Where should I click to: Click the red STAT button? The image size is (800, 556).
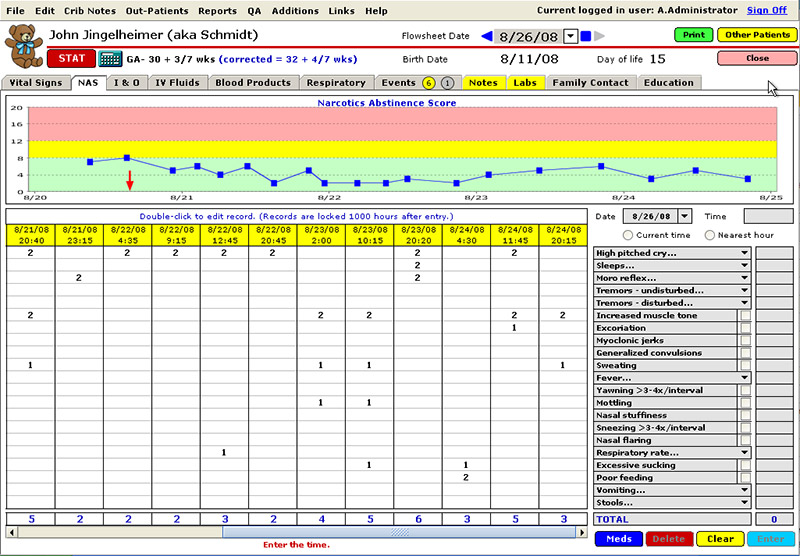(x=71, y=58)
